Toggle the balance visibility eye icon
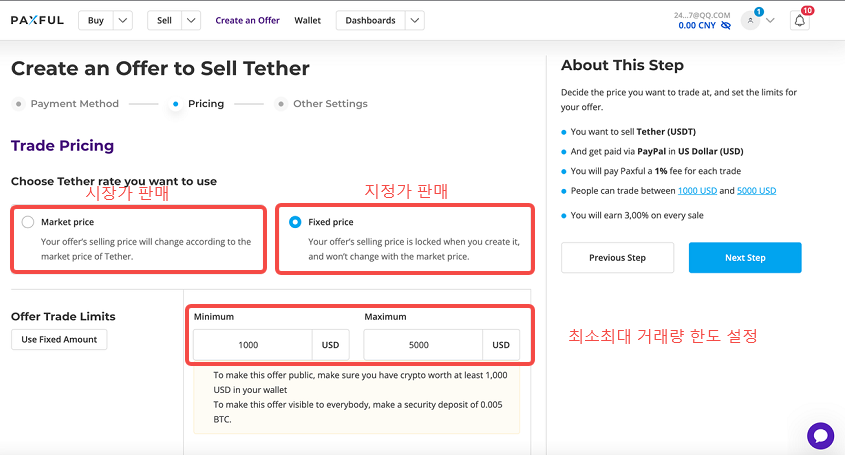 [726, 25]
